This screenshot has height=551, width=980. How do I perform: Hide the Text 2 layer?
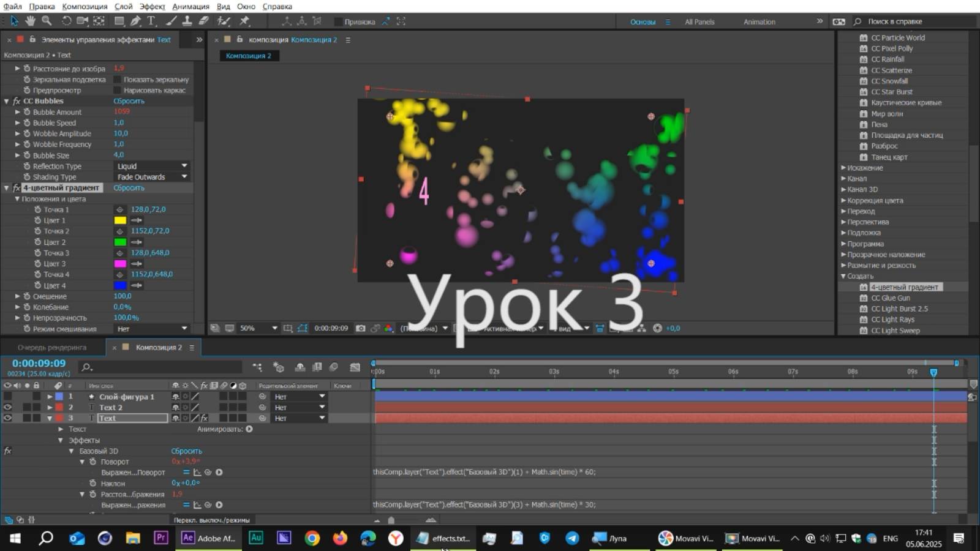click(x=7, y=407)
